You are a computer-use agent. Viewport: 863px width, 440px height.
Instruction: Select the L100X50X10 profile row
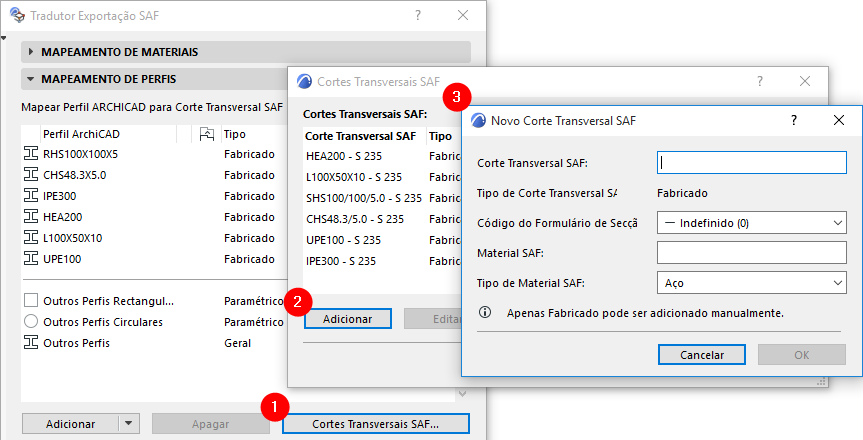[154, 237]
